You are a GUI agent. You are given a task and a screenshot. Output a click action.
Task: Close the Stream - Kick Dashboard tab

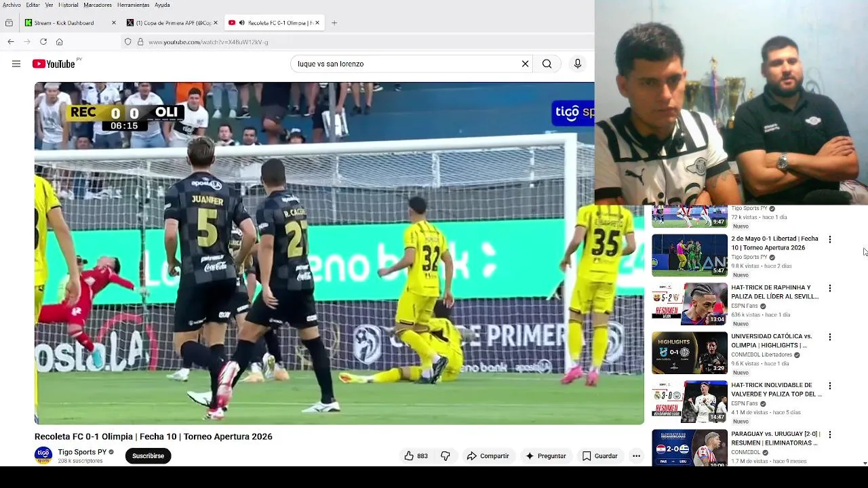[113, 22]
